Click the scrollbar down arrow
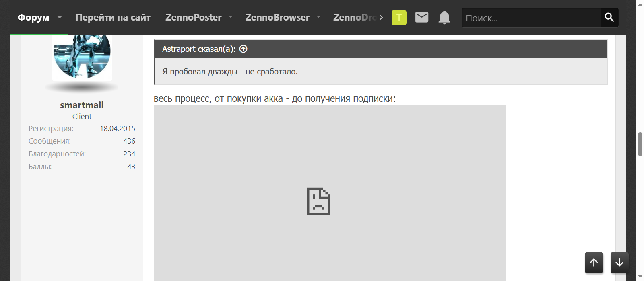 (640, 277)
